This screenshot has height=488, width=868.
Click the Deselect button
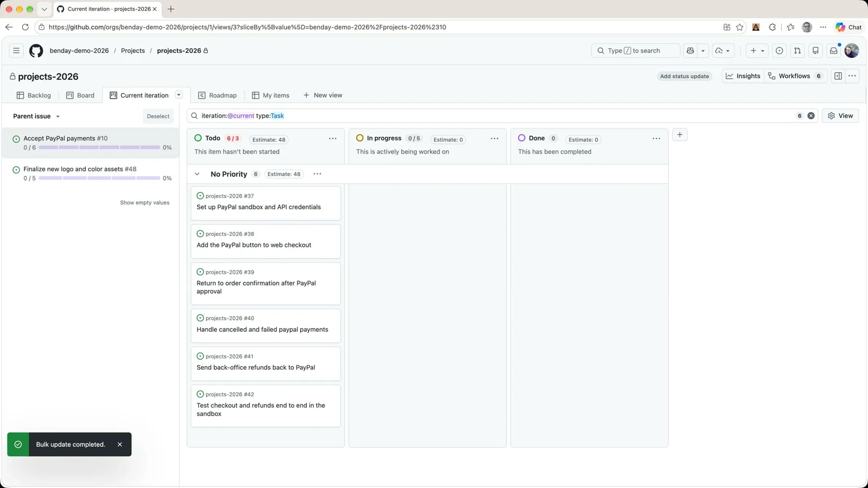click(x=158, y=116)
